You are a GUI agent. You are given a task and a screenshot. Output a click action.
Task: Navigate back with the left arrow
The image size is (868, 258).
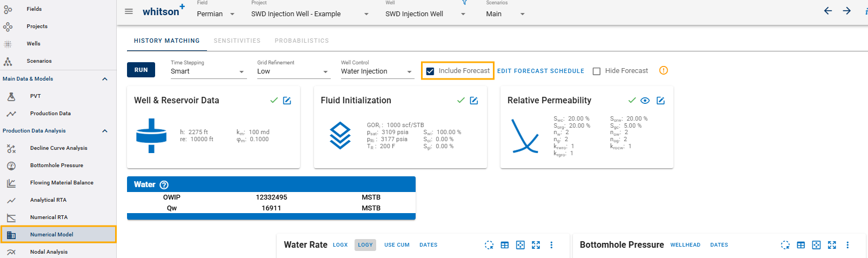tap(827, 11)
